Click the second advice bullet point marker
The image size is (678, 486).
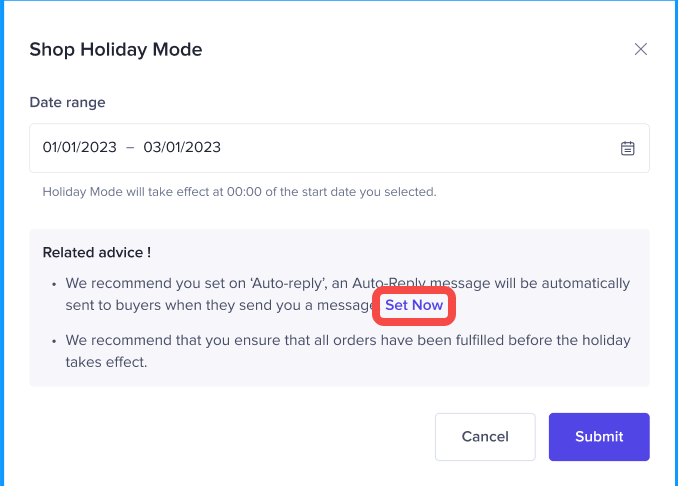[x=54, y=341]
